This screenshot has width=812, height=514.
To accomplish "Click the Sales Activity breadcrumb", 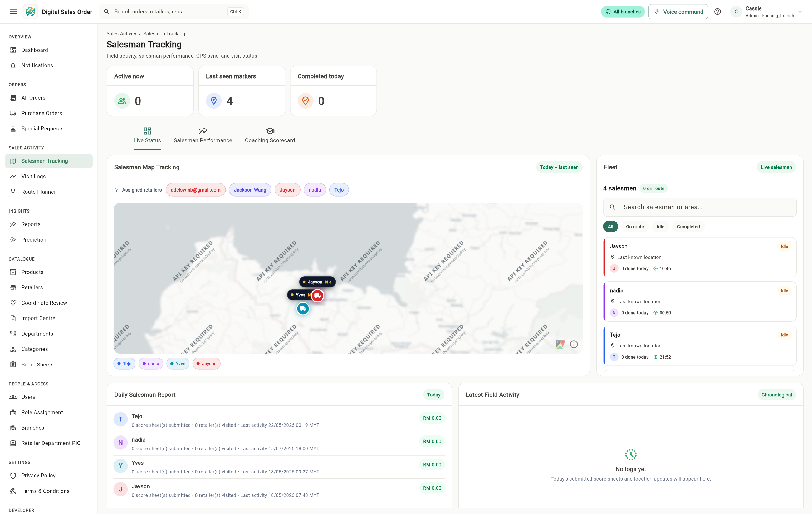I will coord(121,34).
